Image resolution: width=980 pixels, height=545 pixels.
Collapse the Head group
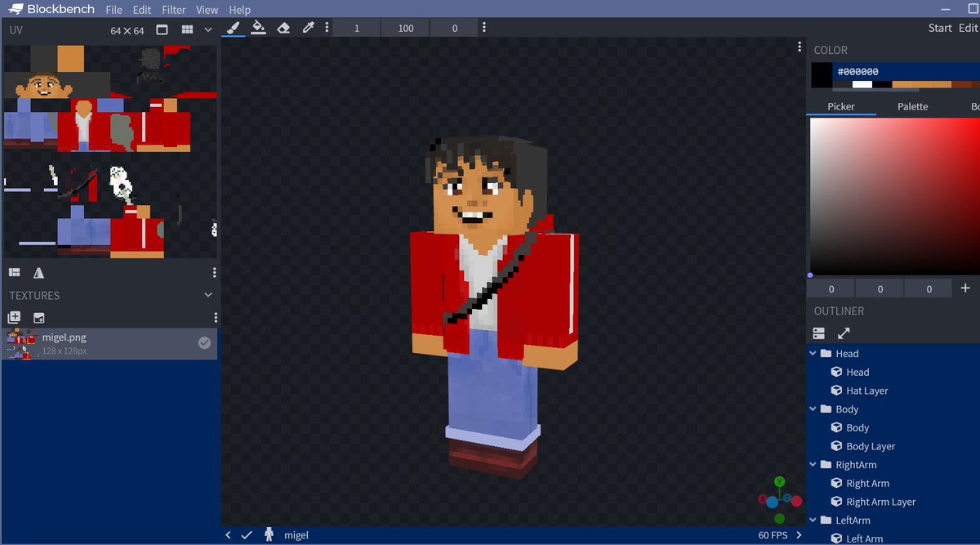point(813,353)
